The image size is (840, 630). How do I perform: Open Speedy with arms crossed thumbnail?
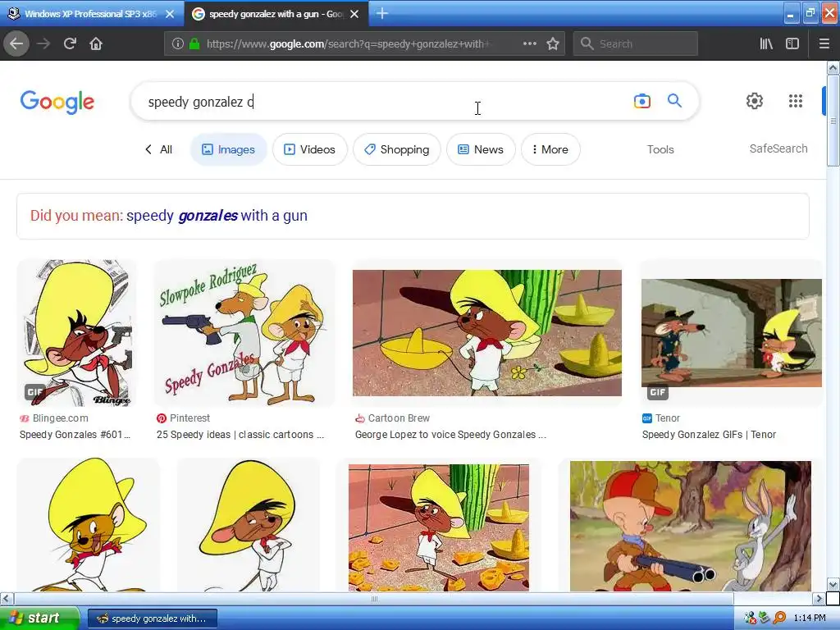coord(248,525)
